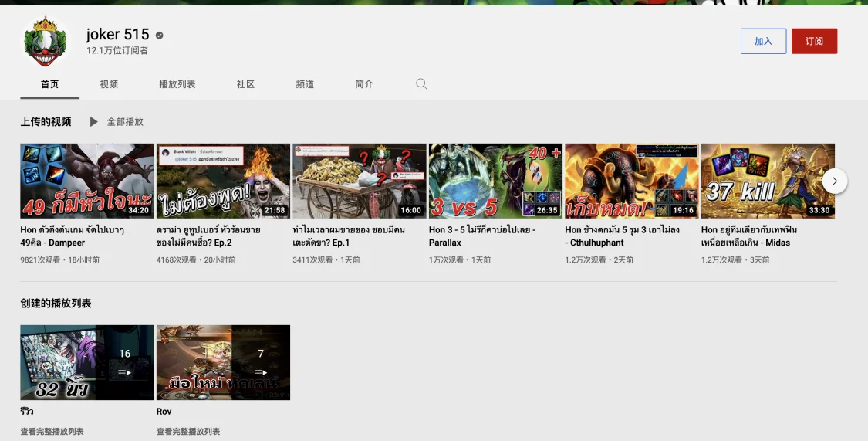Viewport: 868px width, 441px height.
Task: Click '9821次观看・18小时前' under Dampeer video
Action: [x=59, y=260]
